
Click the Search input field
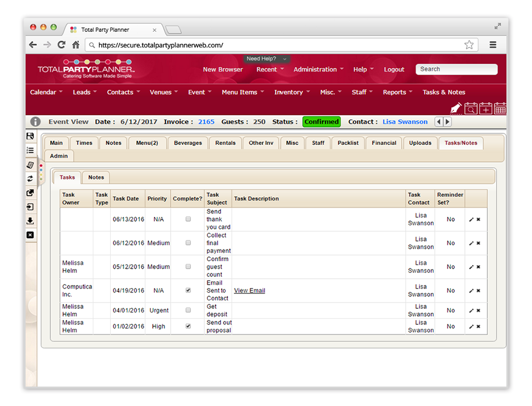coord(456,69)
